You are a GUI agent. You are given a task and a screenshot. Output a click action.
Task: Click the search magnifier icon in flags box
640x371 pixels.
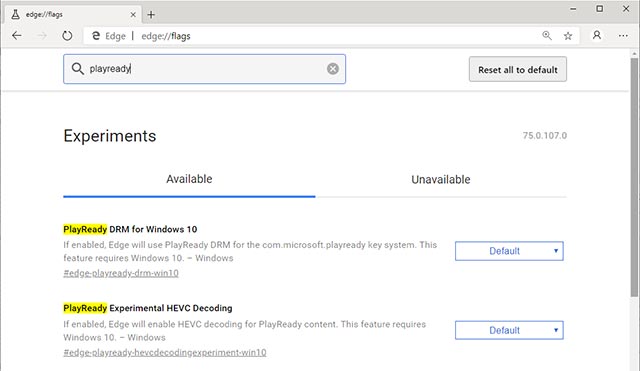pos(78,69)
